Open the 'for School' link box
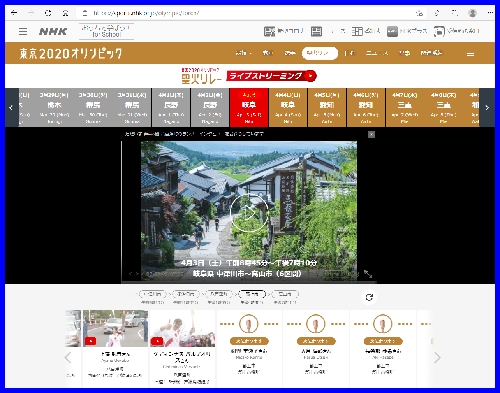Image resolution: width=500 pixels, height=393 pixels. 106,31
